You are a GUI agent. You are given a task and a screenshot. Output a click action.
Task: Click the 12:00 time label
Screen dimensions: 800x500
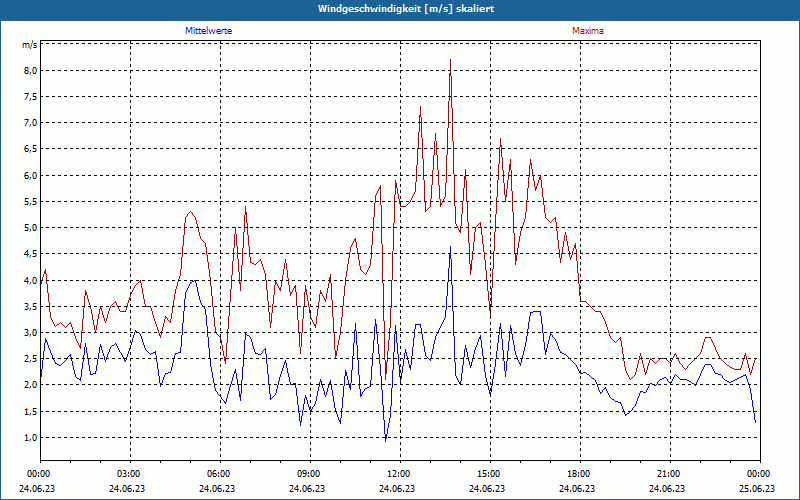click(400, 474)
